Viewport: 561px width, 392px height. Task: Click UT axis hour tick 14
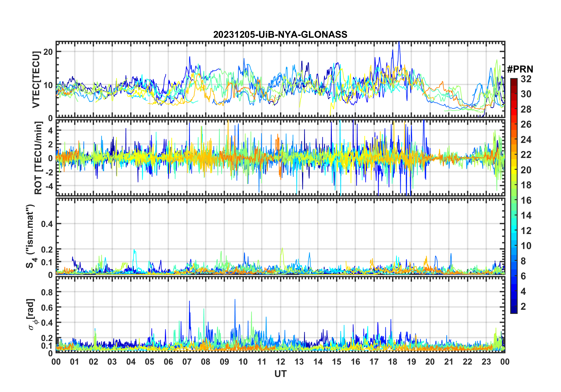pyautogui.click(x=318, y=362)
